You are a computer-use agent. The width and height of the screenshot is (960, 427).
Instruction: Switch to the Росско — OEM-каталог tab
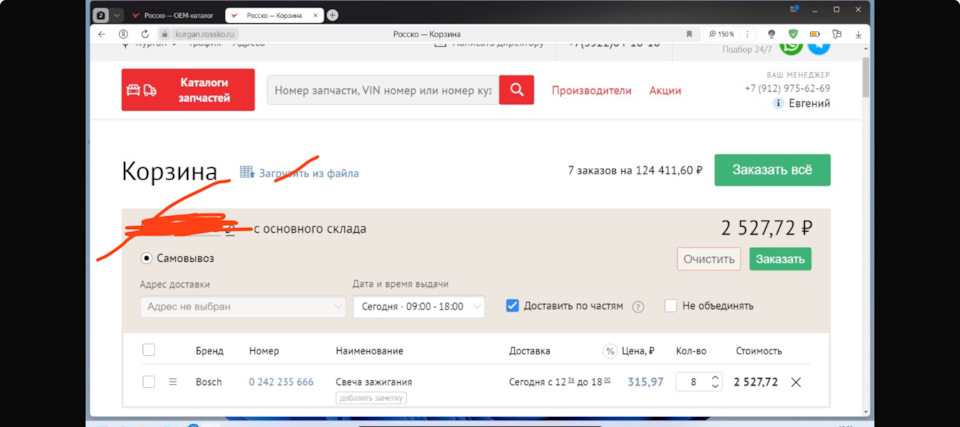click(x=173, y=15)
